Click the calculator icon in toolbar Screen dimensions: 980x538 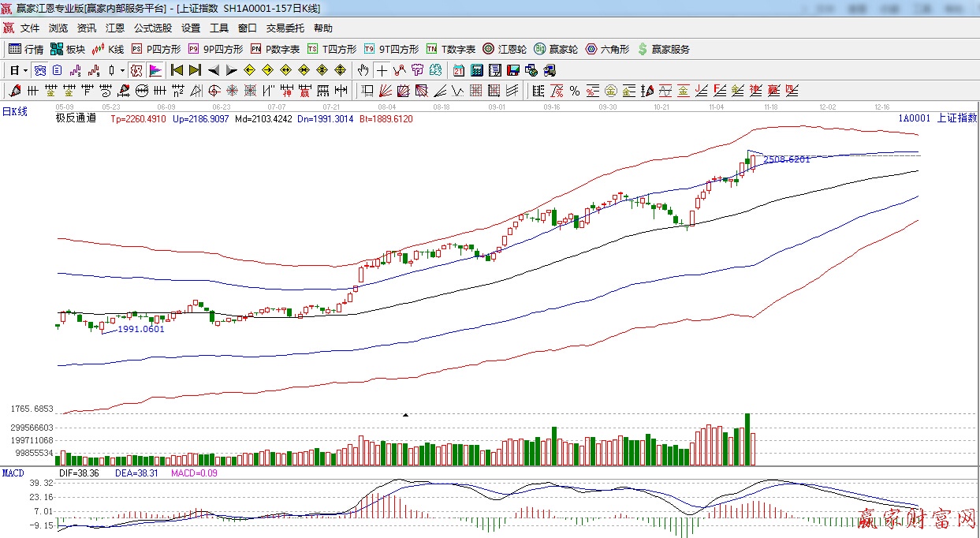[x=476, y=70]
